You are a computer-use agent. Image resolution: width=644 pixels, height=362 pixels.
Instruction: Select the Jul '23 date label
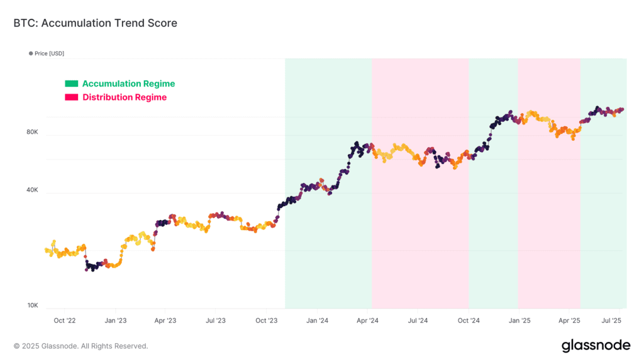click(x=216, y=321)
